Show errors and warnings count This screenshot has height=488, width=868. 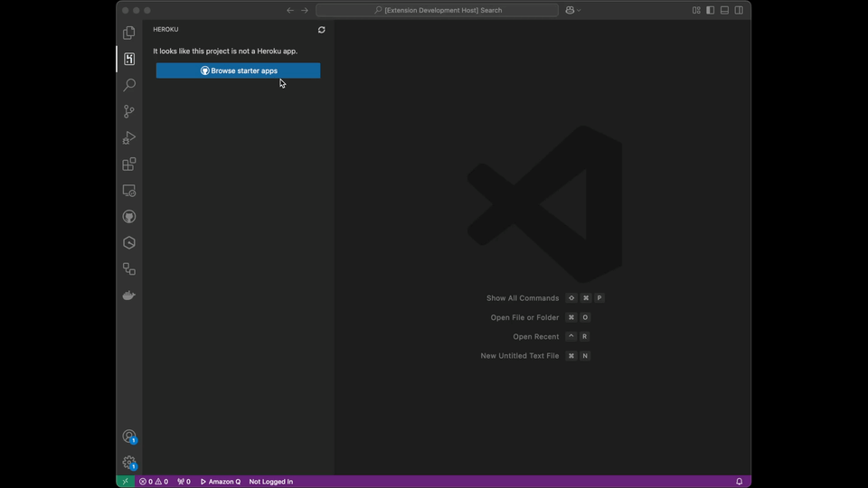pyautogui.click(x=154, y=482)
